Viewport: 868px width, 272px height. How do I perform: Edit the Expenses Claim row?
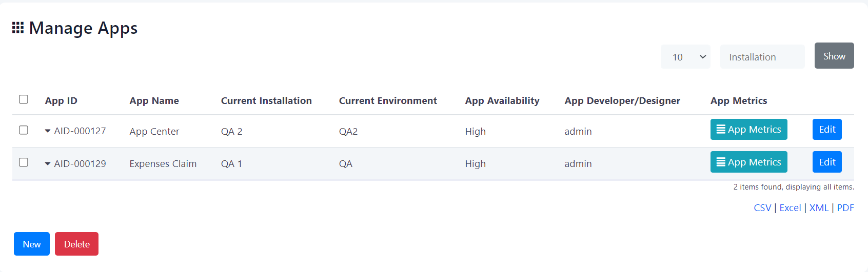(827, 162)
